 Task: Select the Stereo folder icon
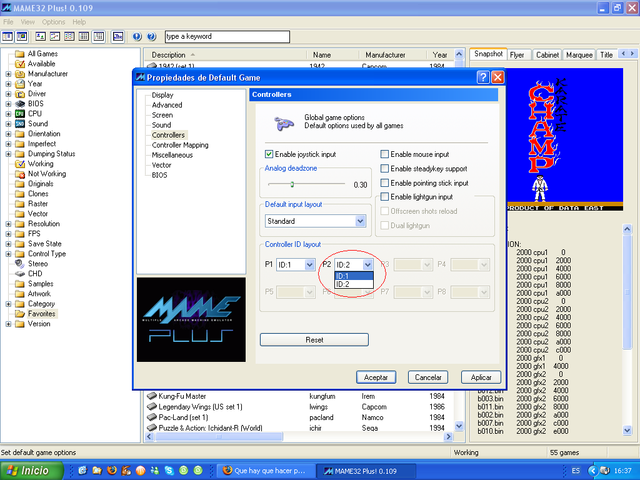point(20,264)
